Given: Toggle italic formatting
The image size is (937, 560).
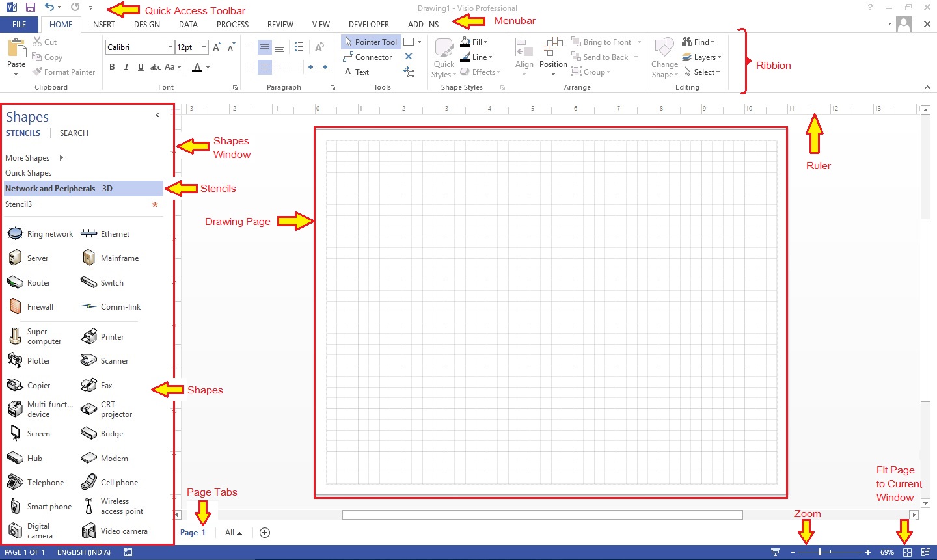Looking at the screenshot, I should coord(126,66).
